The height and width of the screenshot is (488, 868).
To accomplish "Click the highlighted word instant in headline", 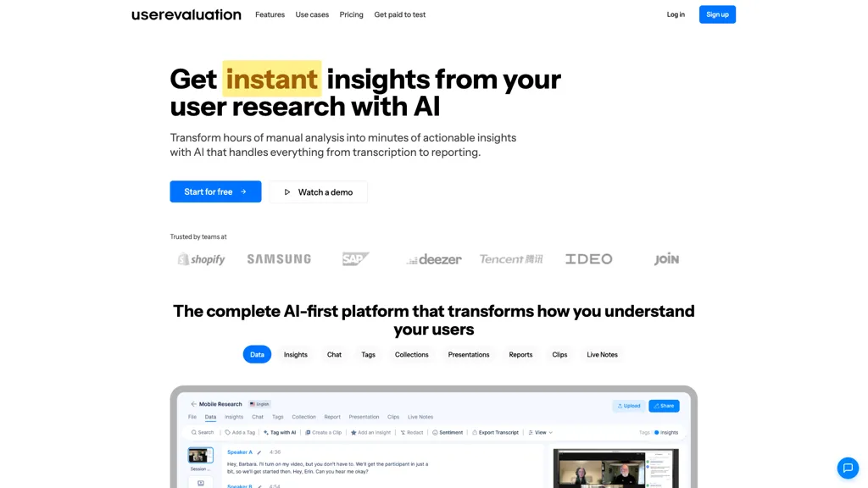I will 272,79.
